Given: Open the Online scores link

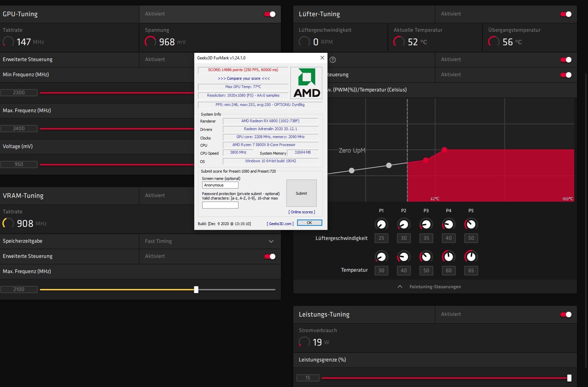Looking at the screenshot, I should [302, 212].
